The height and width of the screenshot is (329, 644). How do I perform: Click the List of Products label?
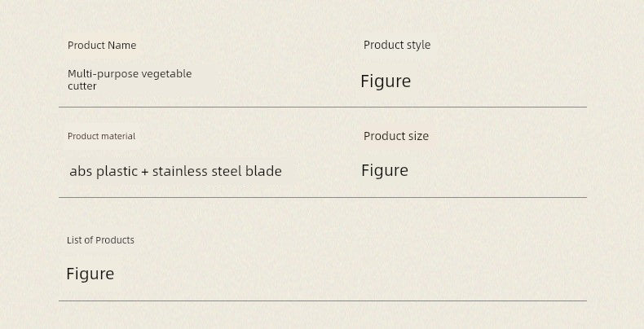tap(100, 240)
